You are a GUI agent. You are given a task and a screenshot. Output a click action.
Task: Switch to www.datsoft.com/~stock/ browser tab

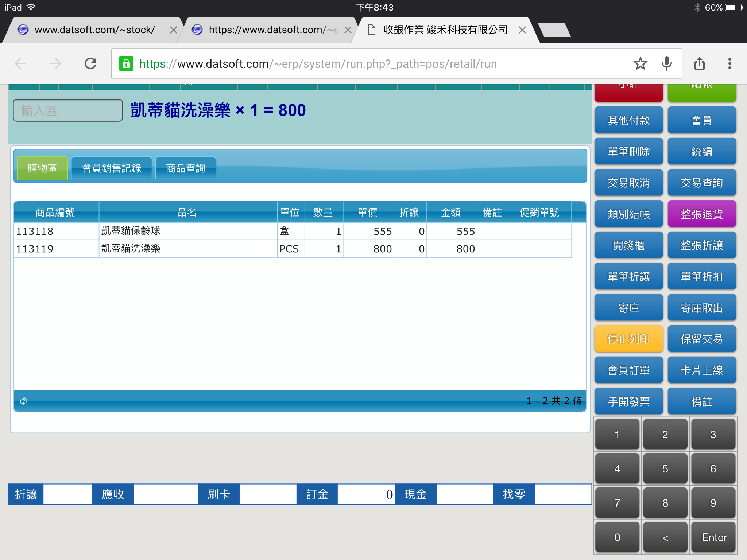[94, 30]
